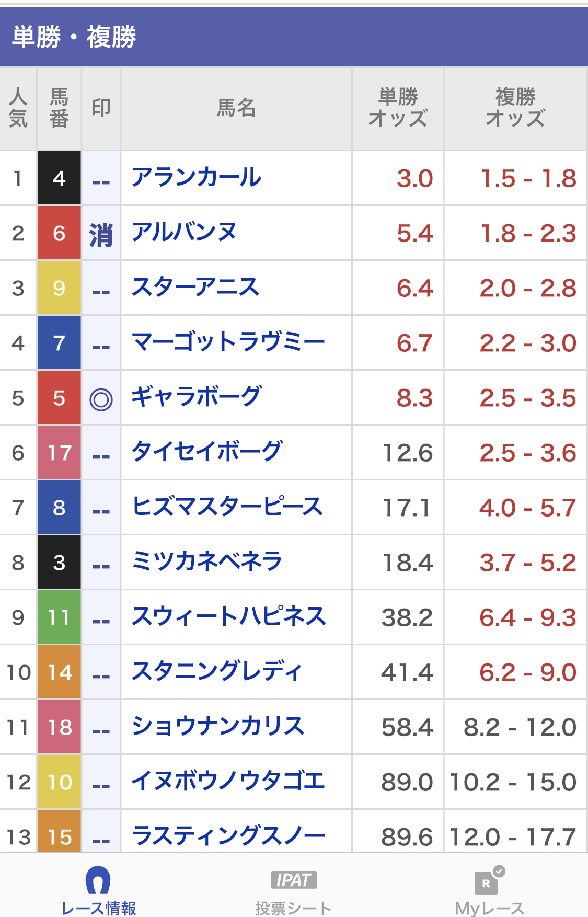This screenshot has height=917, width=588.
Task: Open horse page for ミツカネベネラ
Action: point(207,562)
